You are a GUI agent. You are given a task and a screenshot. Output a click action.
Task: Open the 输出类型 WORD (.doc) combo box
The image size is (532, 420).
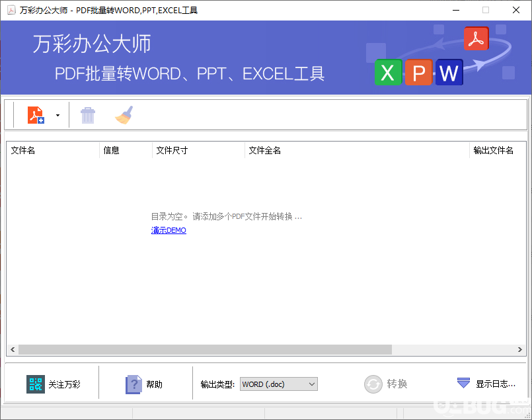point(278,384)
